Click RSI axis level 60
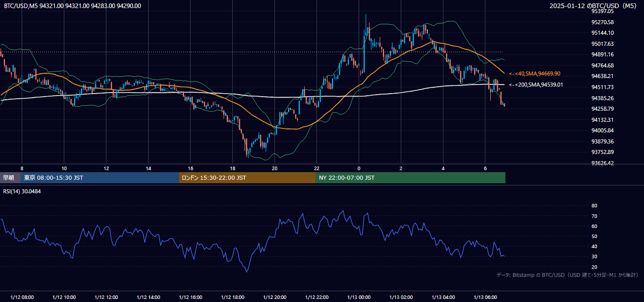 594,226
